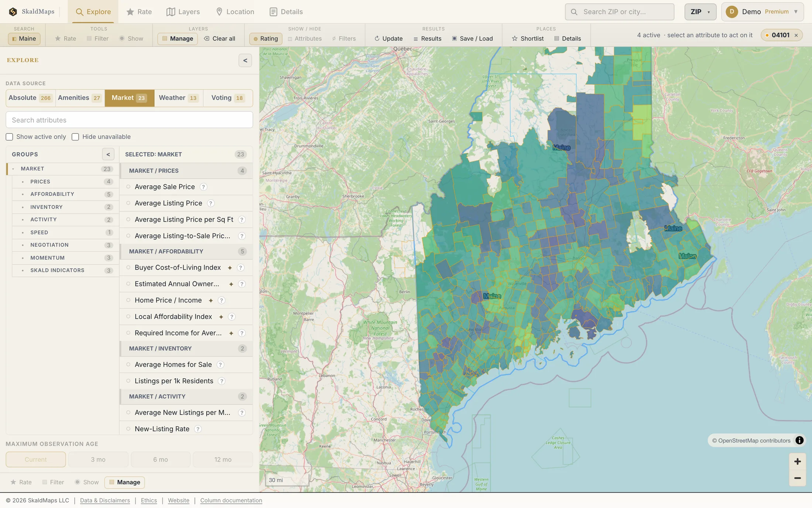The width and height of the screenshot is (812, 508).
Task: Collapse the Groups column
Action: pos(108,154)
